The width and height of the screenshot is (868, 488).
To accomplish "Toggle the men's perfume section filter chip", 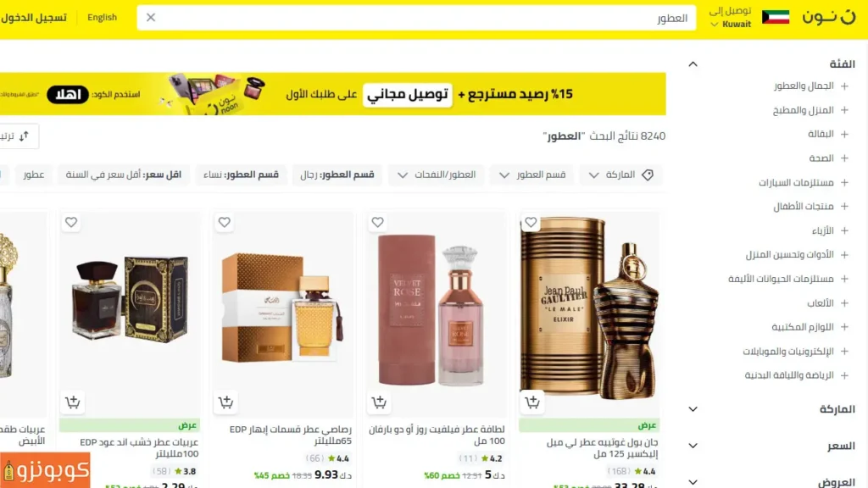I will click(337, 175).
